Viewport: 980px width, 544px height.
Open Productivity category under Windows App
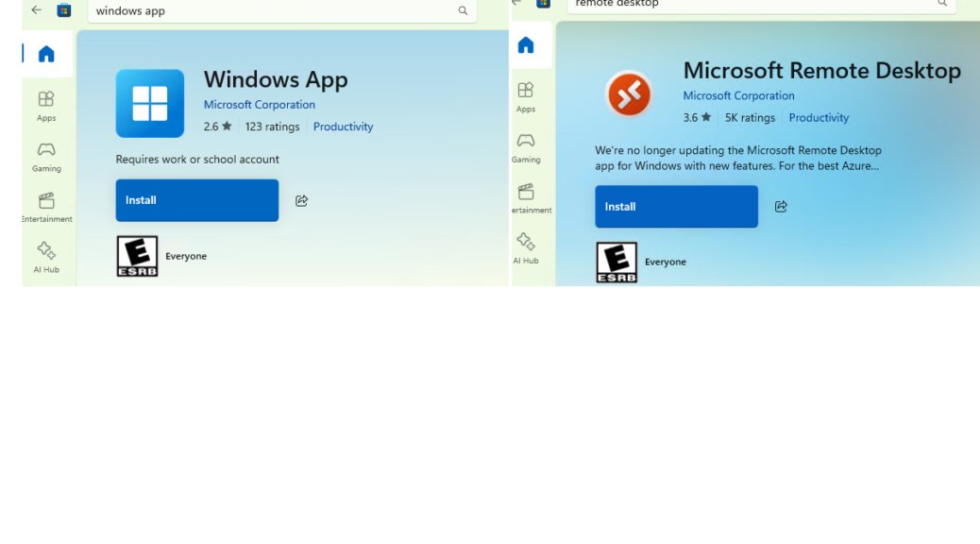[343, 127]
